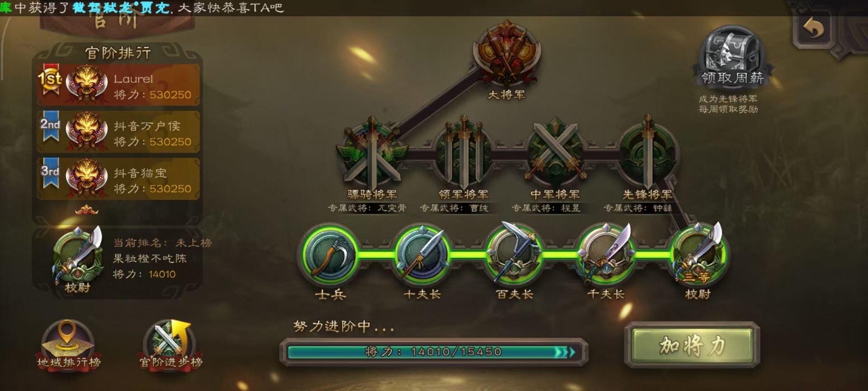The width and height of the screenshot is (868, 391).
Task: Open the 地域排行榜 ranking
Action: [x=68, y=344]
